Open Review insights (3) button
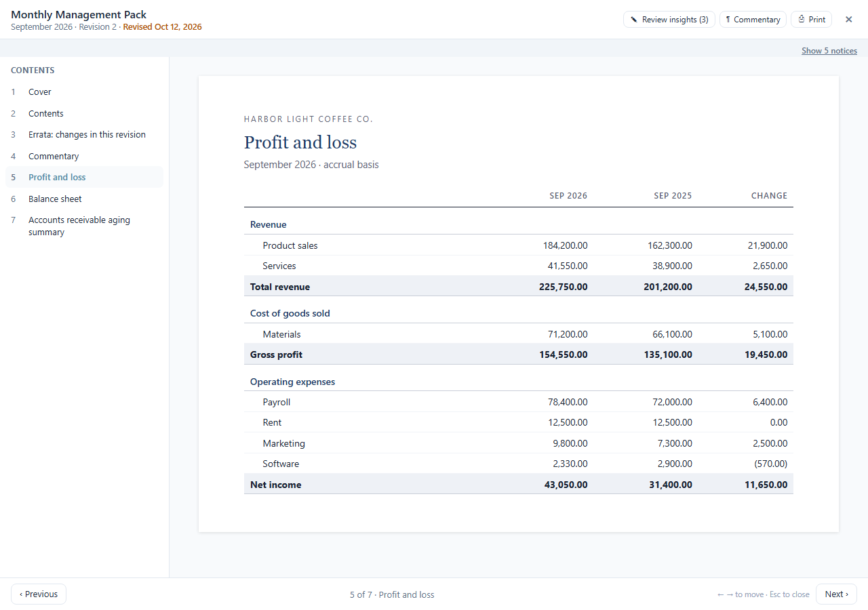 pyautogui.click(x=669, y=20)
